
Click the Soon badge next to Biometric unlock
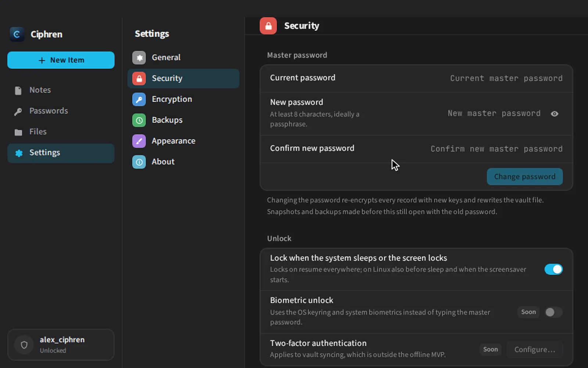(528, 312)
